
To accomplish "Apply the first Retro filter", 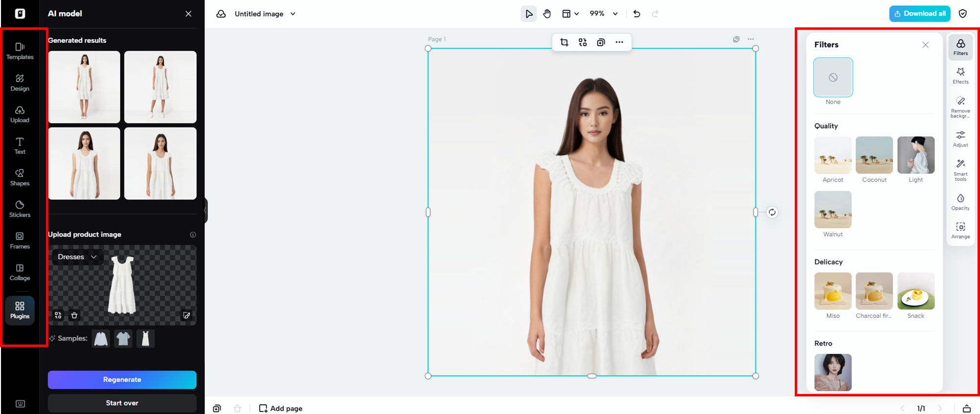I will 833,372.
